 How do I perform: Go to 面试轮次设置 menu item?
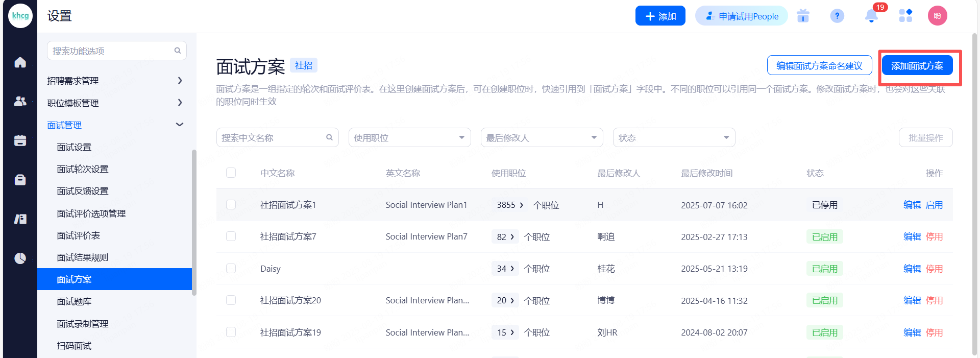(x=83, y=169)
